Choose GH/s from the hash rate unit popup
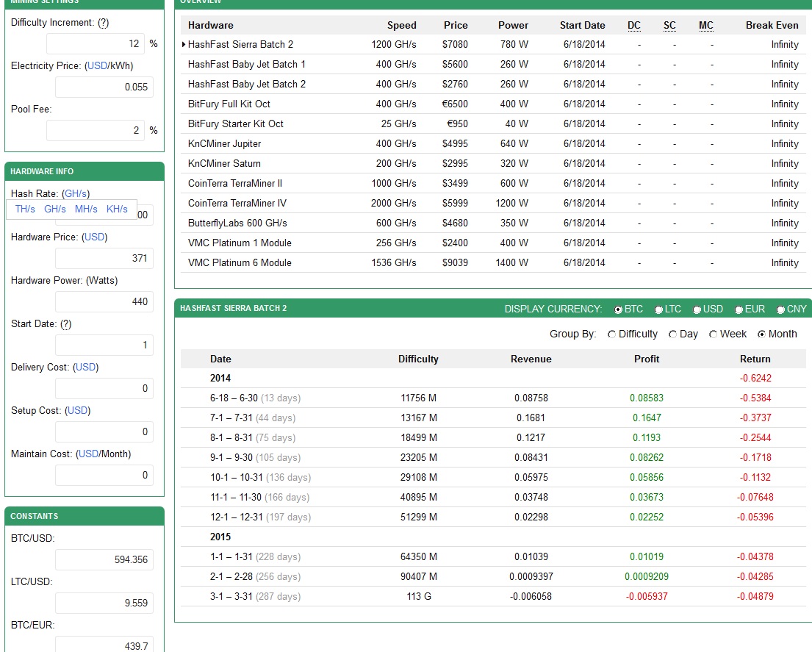 (x=55, y=209)
